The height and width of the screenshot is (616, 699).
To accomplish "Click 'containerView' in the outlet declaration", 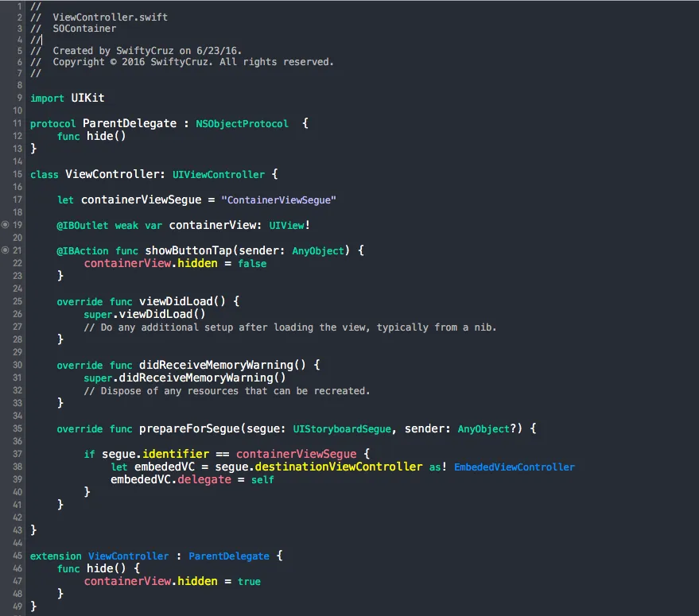I will point(212,225).
